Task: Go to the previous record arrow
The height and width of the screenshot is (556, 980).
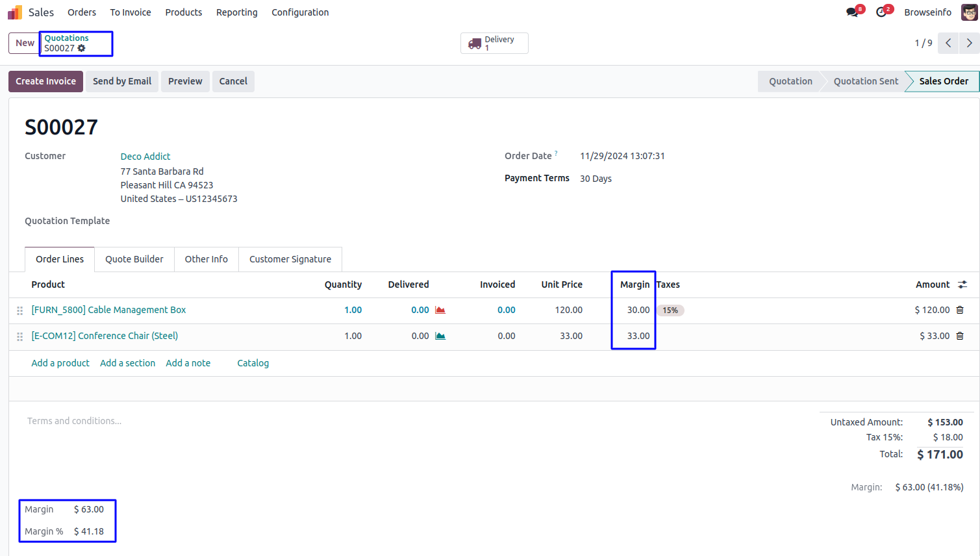Action: point(948,43)
